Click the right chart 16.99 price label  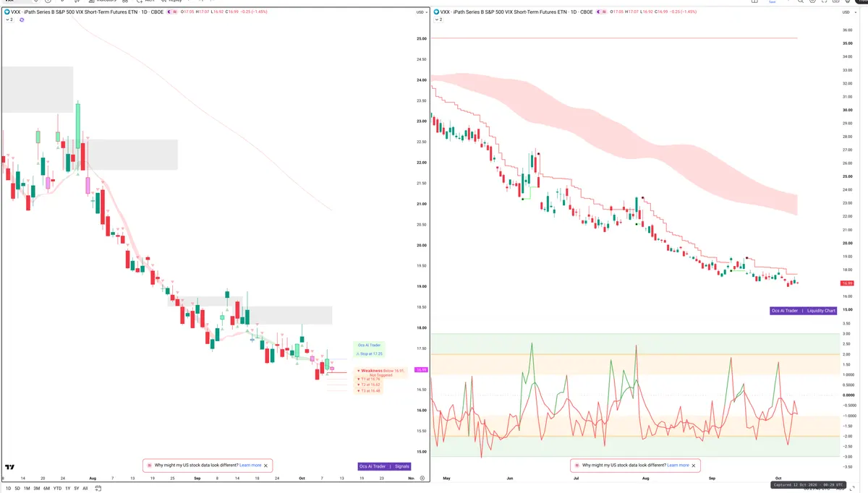pos(847,283)
